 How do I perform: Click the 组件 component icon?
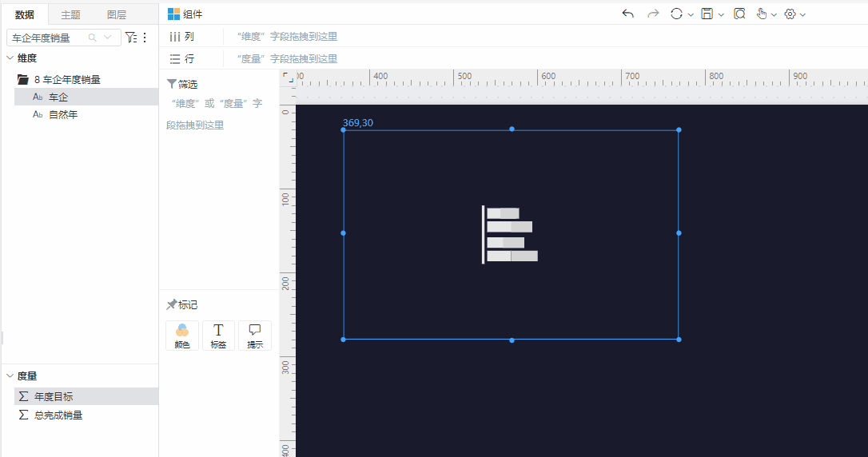173,14
